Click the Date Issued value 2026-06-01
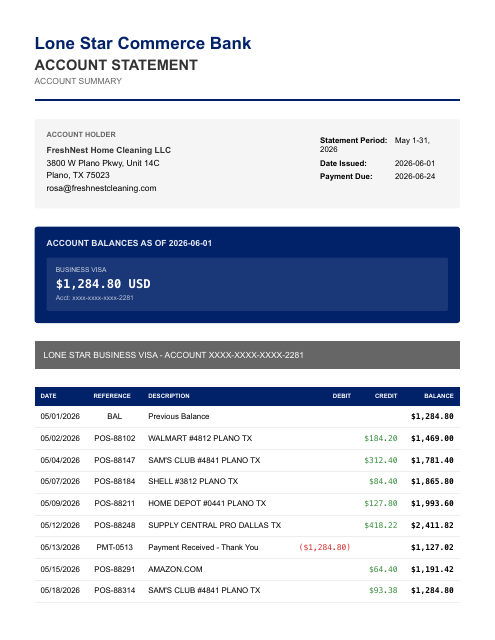Screen dimensions: 495x640 tap(415, 163)
